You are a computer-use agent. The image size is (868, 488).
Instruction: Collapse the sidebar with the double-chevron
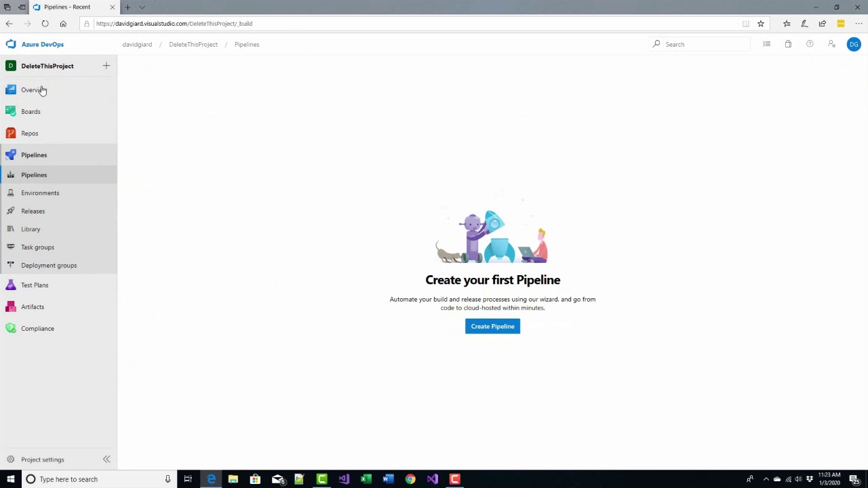[106, 460]
